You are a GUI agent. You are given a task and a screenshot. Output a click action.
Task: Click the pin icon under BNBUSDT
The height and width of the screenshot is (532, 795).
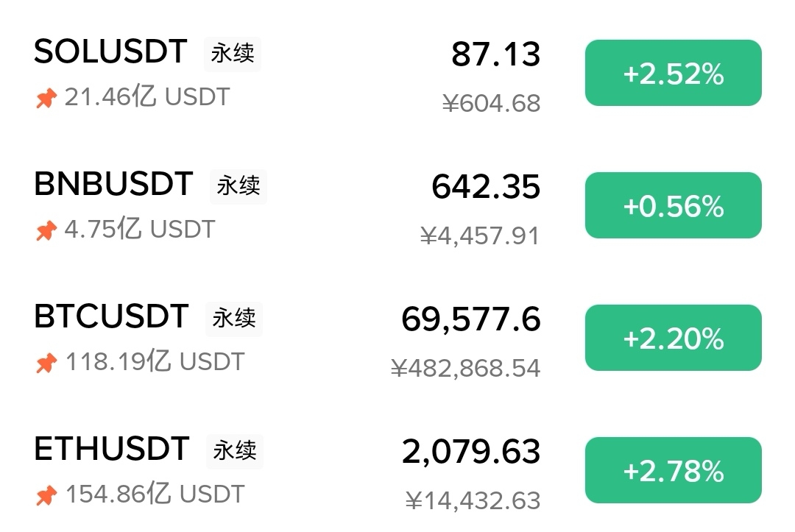[x=46, y=231]
